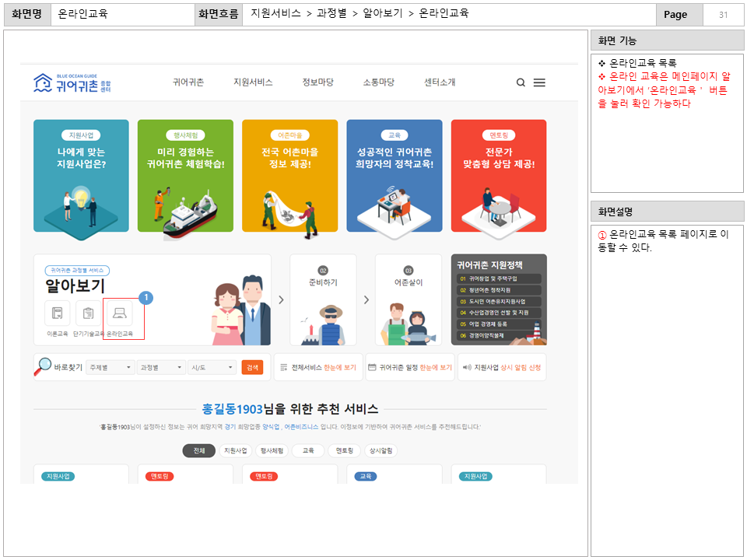Open the hamburger menu icon
This screenshot has width=747, height=560.
539,82
